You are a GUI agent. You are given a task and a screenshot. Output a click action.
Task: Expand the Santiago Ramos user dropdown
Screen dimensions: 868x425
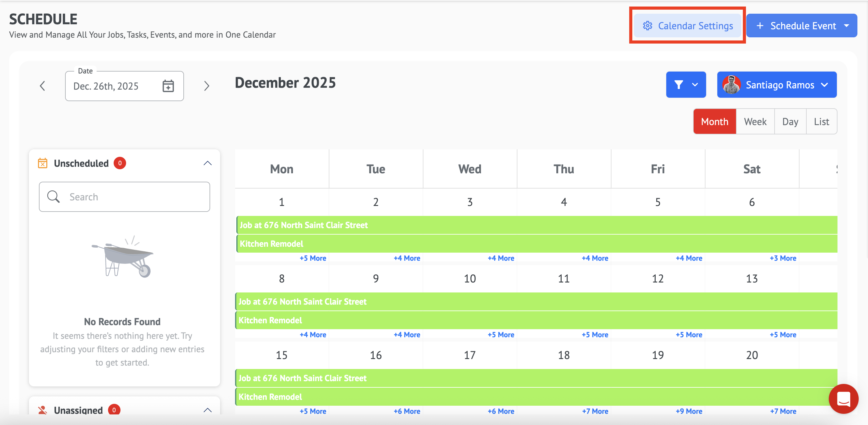point(824,85)
